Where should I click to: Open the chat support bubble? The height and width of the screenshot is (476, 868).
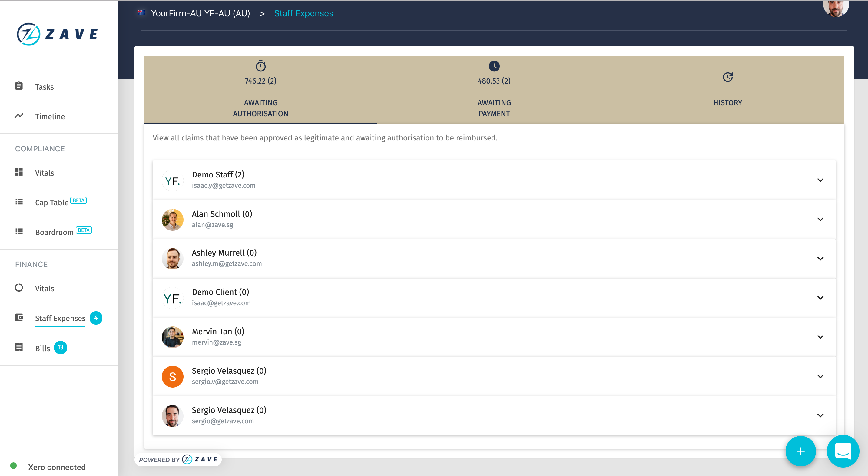click(x=843, y=451)
